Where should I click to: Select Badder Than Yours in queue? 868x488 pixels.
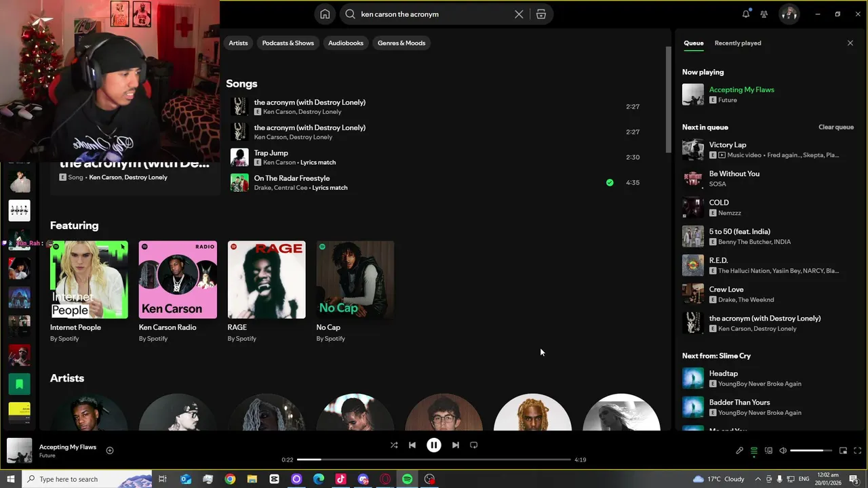(769, 407)
